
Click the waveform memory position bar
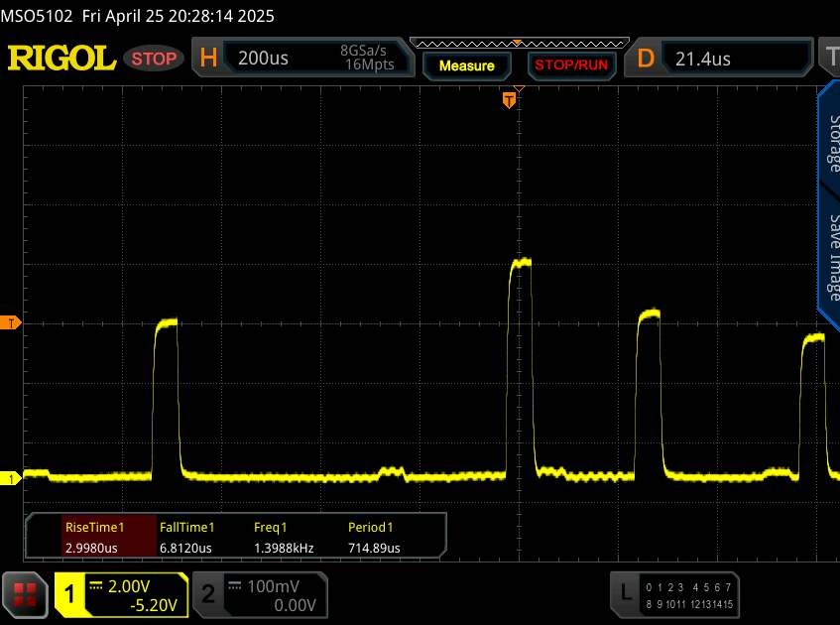click(x=516, y=43)
